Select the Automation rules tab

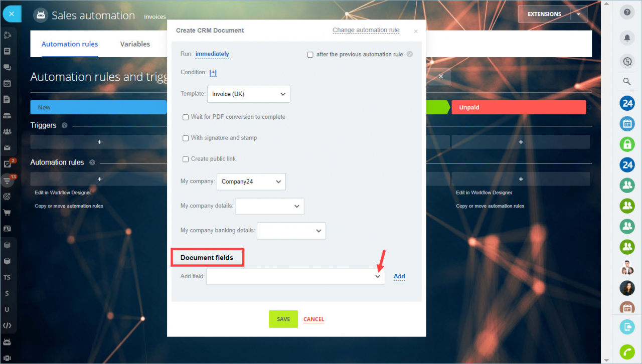(70, 44)
